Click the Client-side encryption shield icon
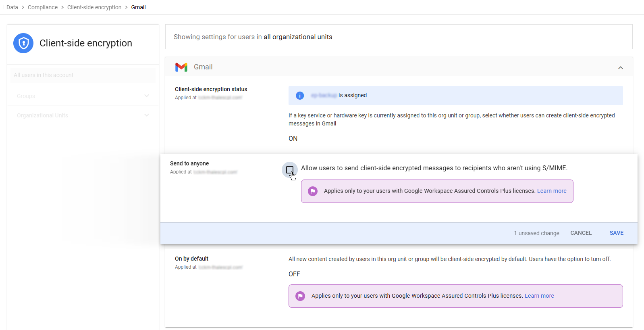The width and height of the screenshot is (644, 330). point(23,43)
